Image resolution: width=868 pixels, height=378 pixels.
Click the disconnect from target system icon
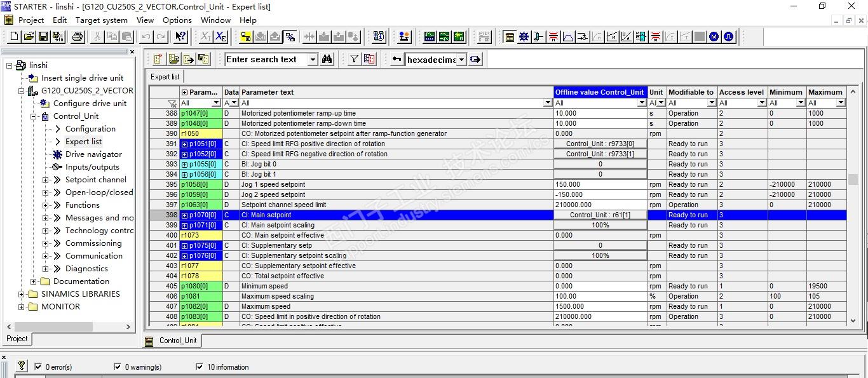pos(290,37)
